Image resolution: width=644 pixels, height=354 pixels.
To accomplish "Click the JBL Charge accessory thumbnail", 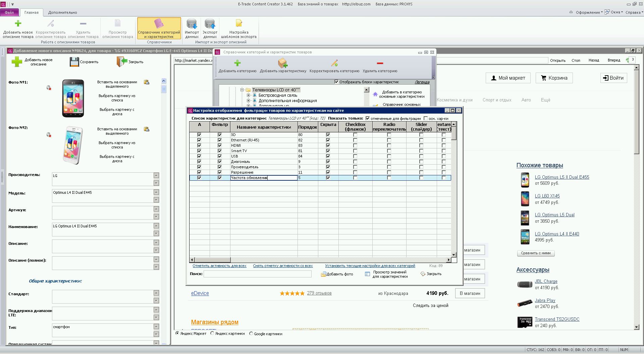I will 525,284.
